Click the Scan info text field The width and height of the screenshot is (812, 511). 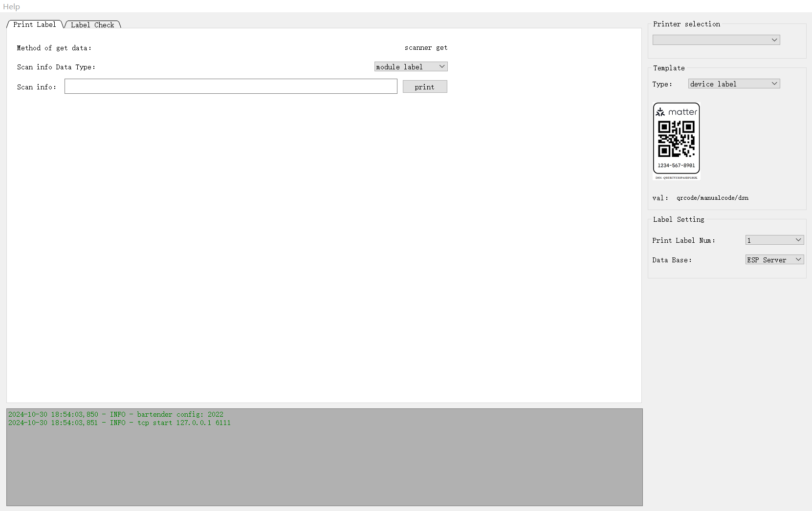[x=231, y=86]
